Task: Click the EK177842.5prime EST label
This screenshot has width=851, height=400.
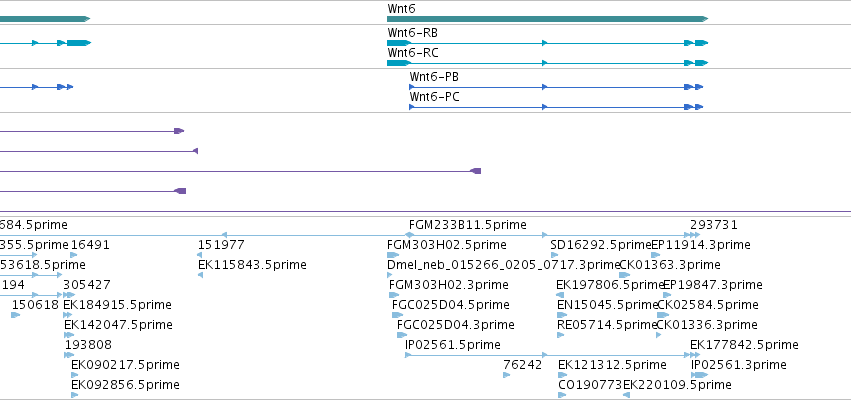Action: pos(745,345)
